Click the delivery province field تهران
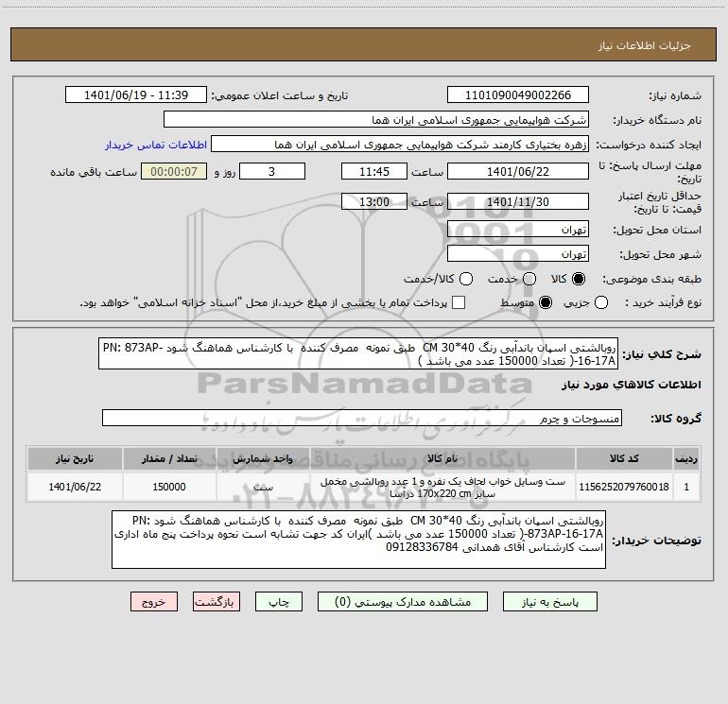 pyautogui.click(x=518, y=230)
